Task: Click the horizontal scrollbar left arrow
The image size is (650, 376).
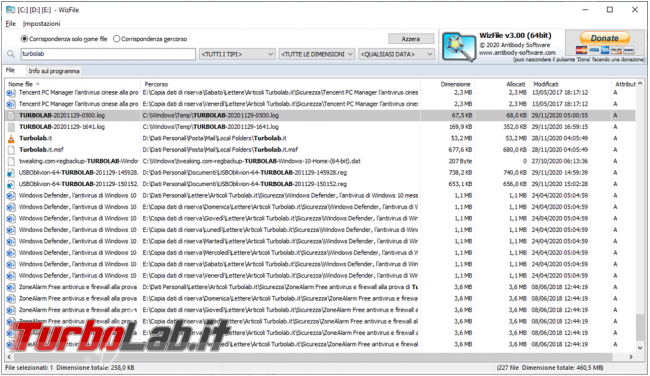Action: (9, 357)
